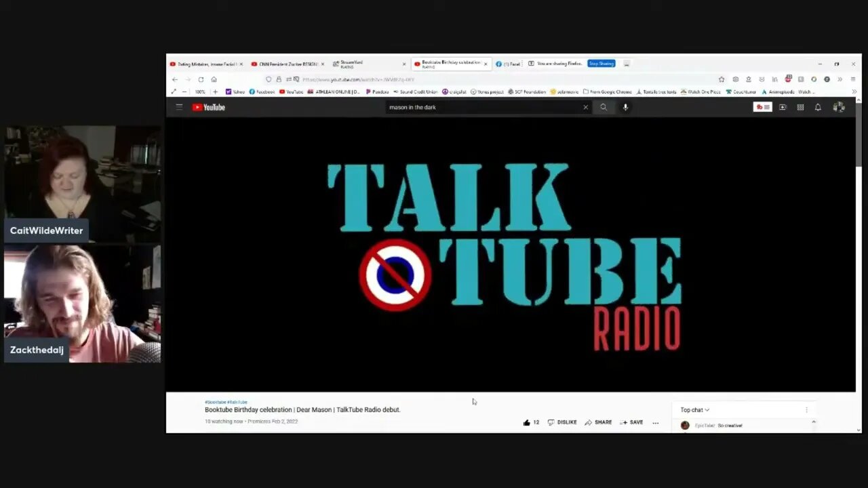This screenshot has width=868, height=488.
Task: Open the Yahoo bookmark
Action: pyautogui.click(x=235, y=91)
